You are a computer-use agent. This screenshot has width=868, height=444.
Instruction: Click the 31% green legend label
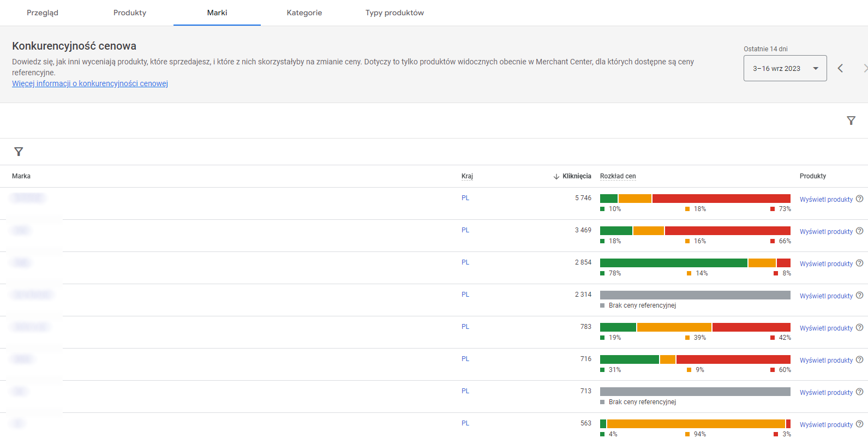pos(615,370)
